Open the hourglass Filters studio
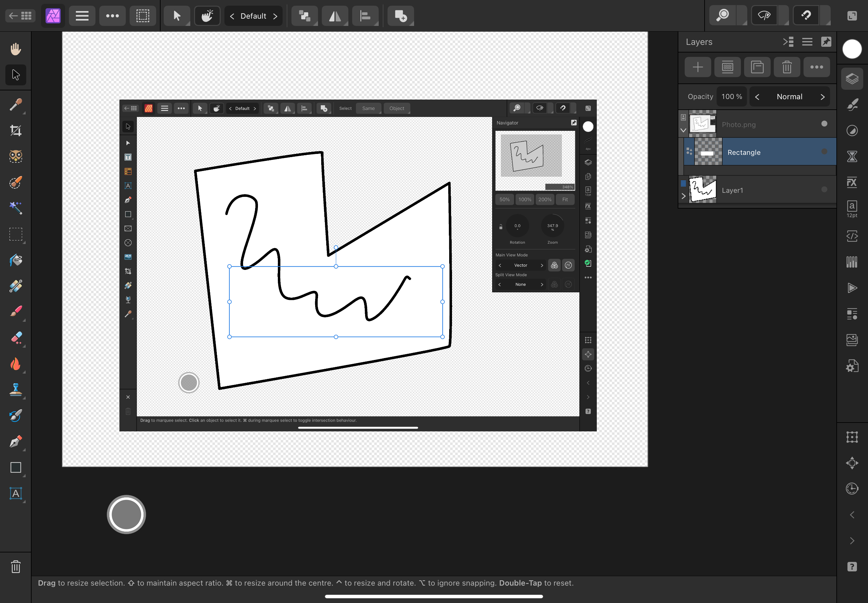This screenshot has width=868, height=603. (x=852, y=156)
